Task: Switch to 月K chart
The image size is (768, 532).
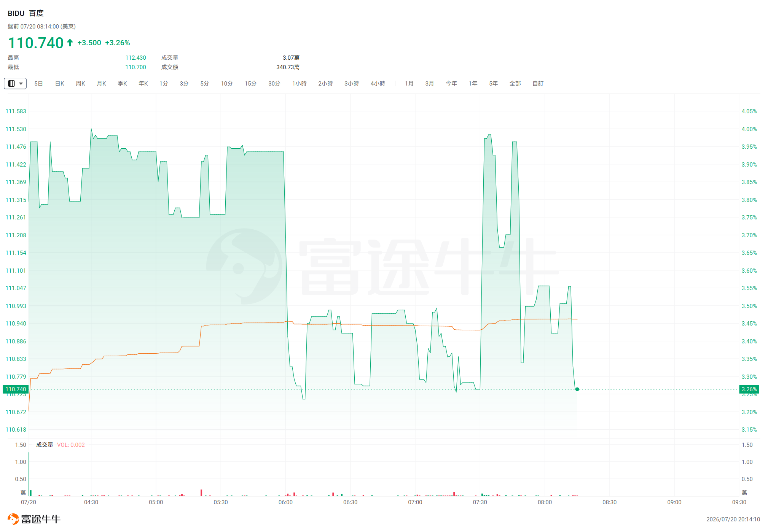Action: (x=101, y=83)
